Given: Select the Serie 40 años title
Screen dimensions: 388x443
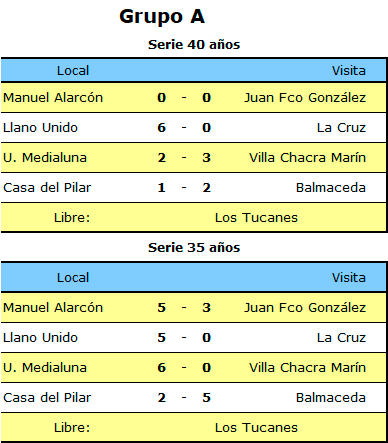Looking at the screenshot, I should [194, 45].
